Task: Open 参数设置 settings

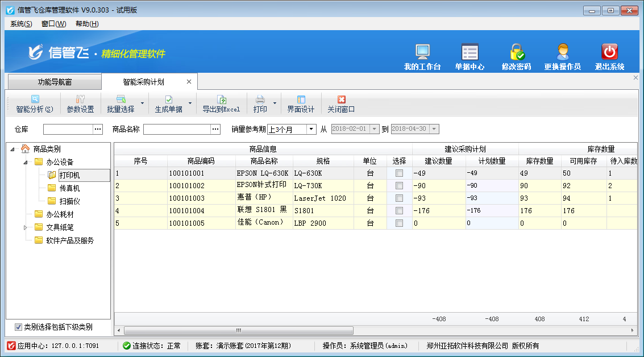Action: (81, 105)
